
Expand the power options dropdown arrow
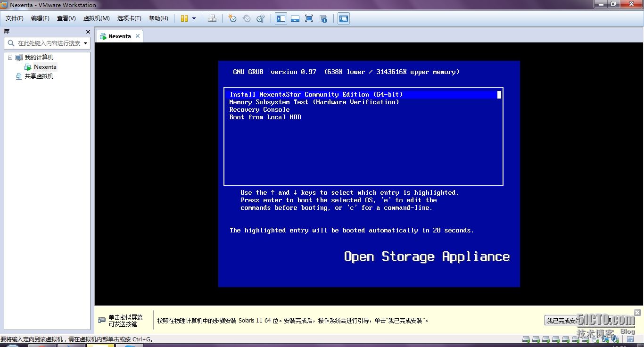194,18
